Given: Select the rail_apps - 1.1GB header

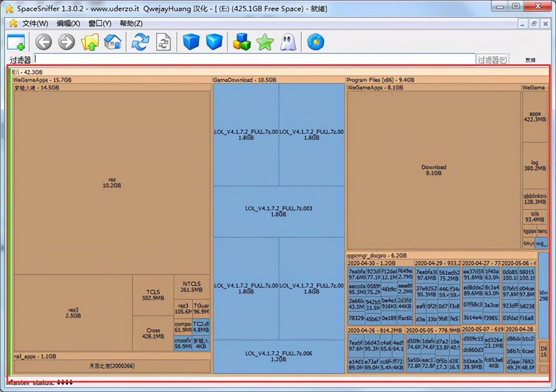Looking at the screenshot, I should click(112, 356).
